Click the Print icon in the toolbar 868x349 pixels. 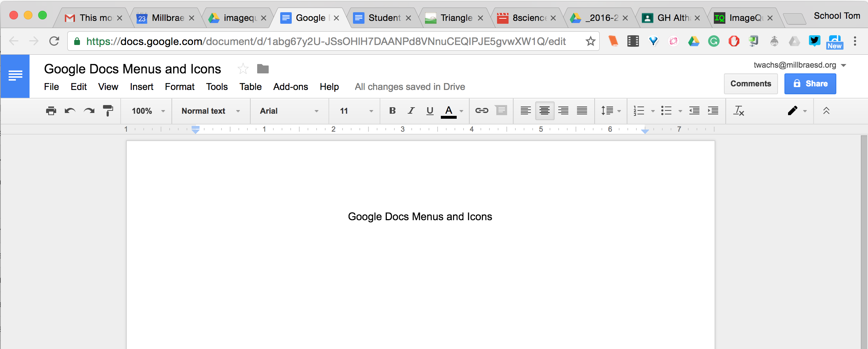[x=51, y=111]
